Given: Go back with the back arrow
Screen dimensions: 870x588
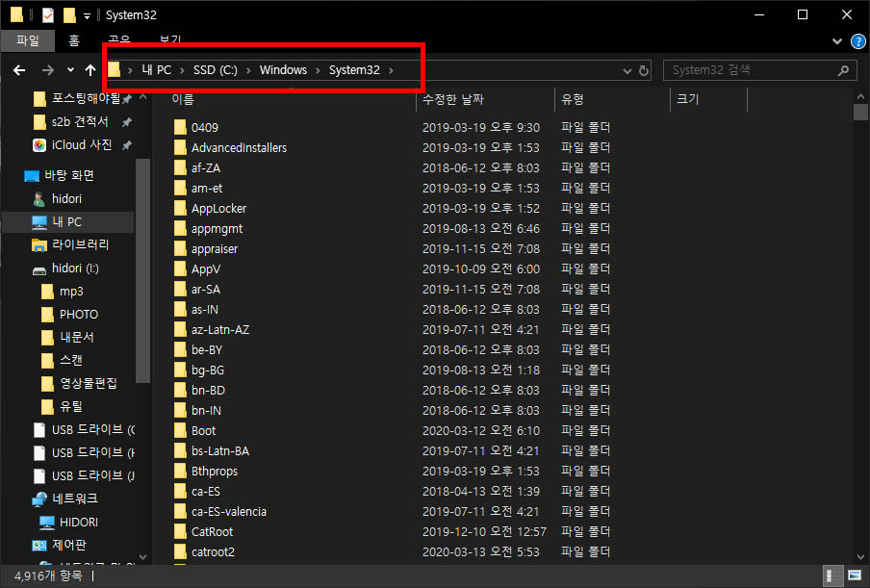Looking at the screenshot, I should point(19,70).
